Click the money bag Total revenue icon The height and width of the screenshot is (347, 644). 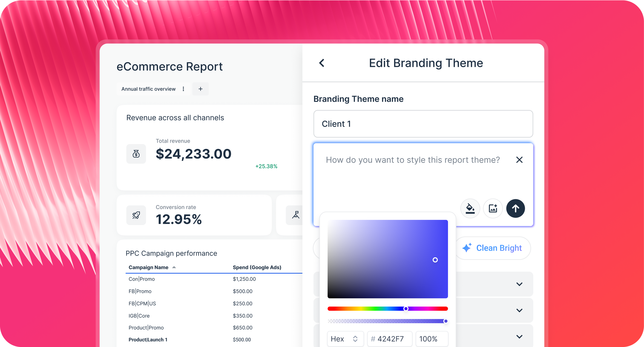(136, 154)
